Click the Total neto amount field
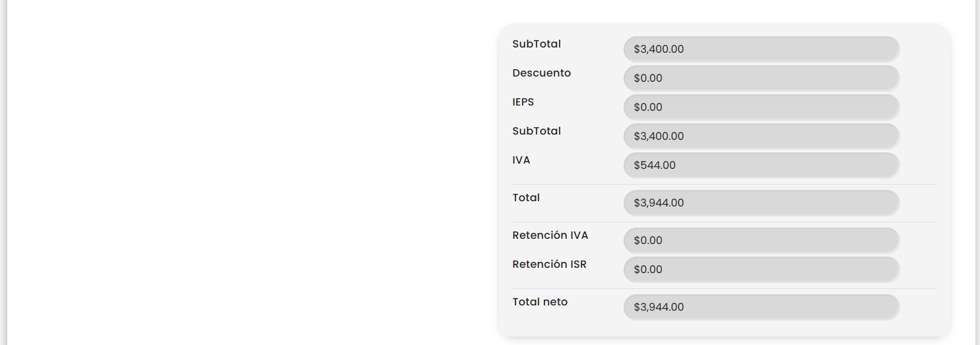The width and height of the screenshot is (980, 345). (761, 307)
